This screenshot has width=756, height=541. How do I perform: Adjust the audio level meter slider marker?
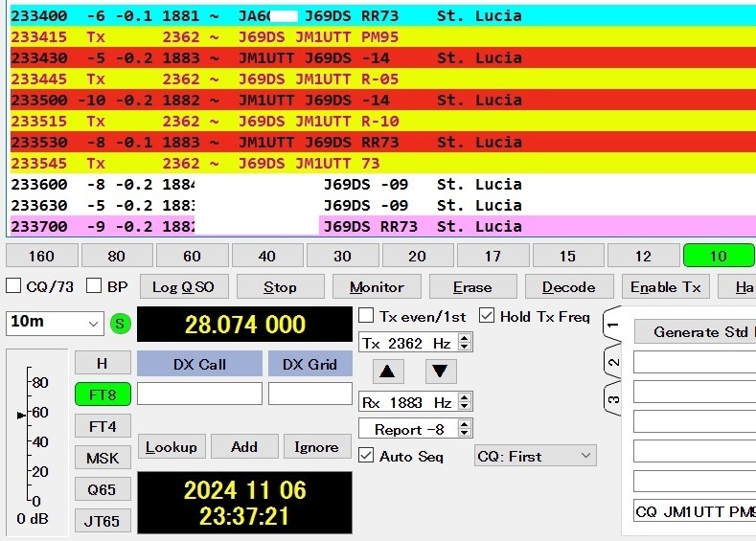tap(21, 415)
